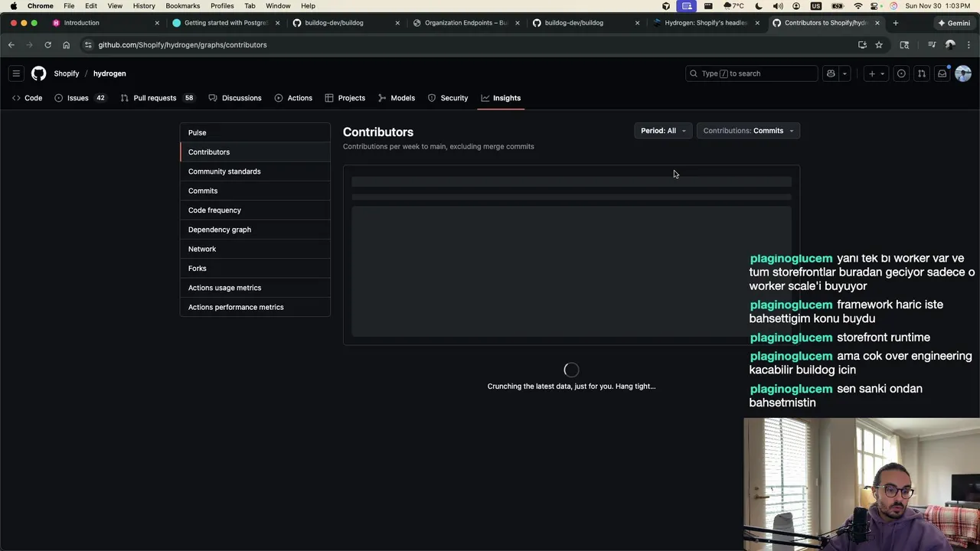Select the Insights tab

[501, 98]
